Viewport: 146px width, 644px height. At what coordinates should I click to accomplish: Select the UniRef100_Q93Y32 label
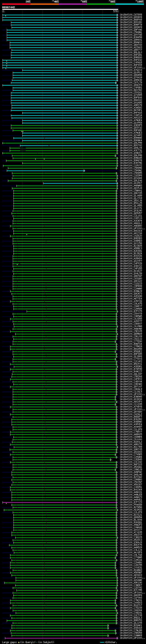(x=131, y=128)
